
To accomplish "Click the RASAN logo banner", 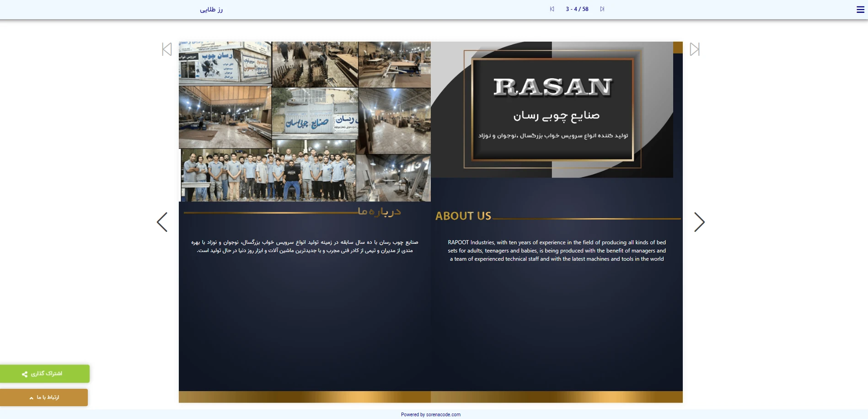I will (552, 110).
